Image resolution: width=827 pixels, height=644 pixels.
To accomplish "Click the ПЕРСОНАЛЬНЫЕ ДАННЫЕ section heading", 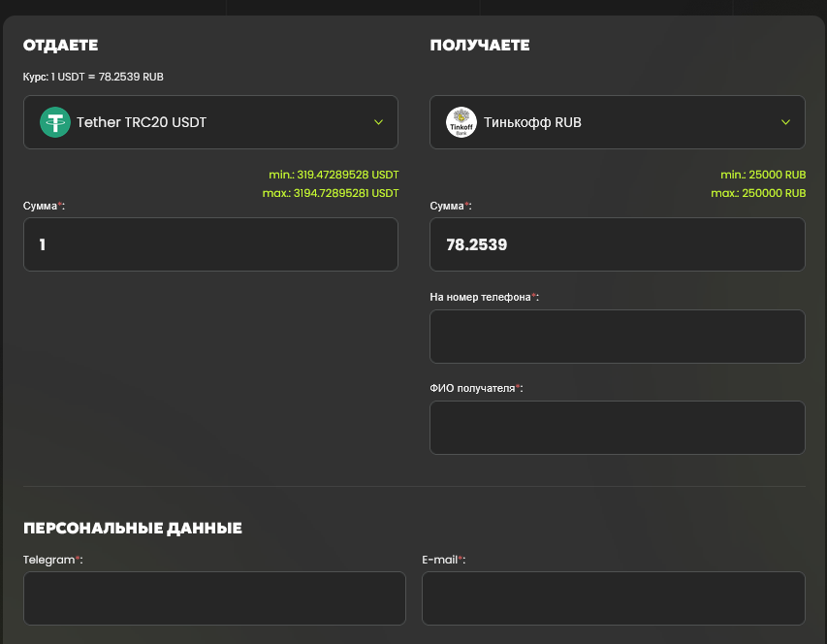I will [x=133, y=529].
